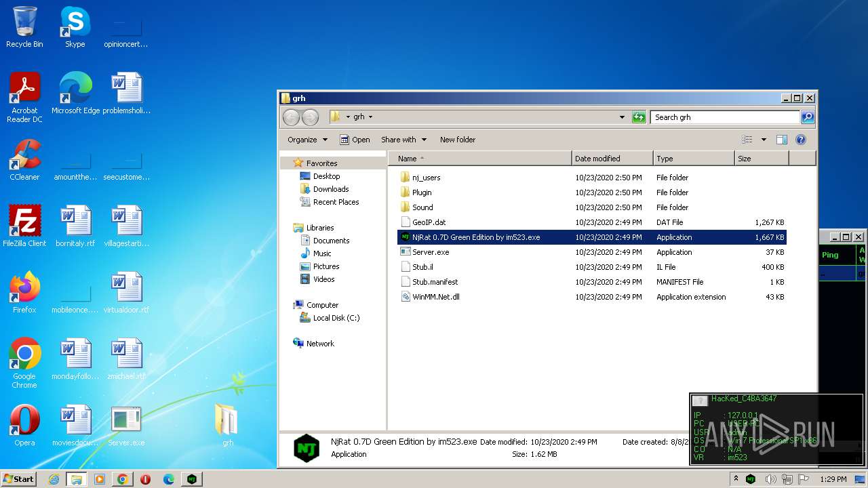Select virtualdoor.rtf on desktop

(x=127, y=293)
